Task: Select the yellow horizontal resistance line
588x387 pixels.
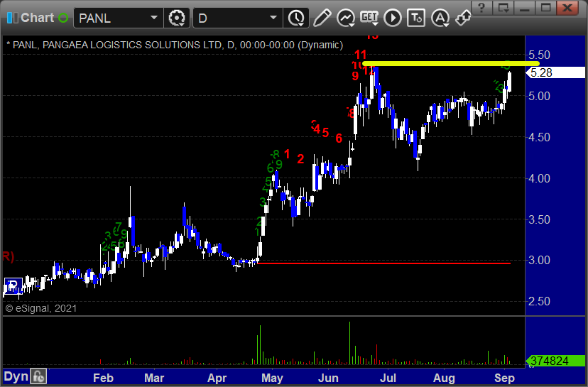Action: pos(450,64)
